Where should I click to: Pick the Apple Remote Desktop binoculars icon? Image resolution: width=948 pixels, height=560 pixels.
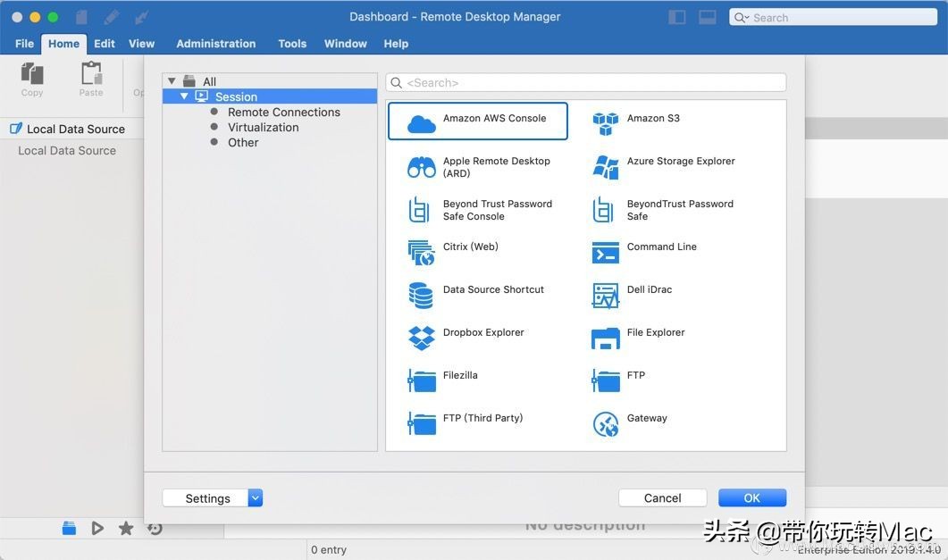point(422,167)
